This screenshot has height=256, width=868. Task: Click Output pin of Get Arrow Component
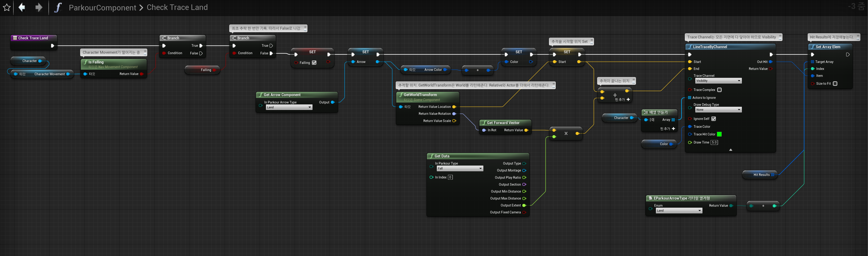point(333,102)
